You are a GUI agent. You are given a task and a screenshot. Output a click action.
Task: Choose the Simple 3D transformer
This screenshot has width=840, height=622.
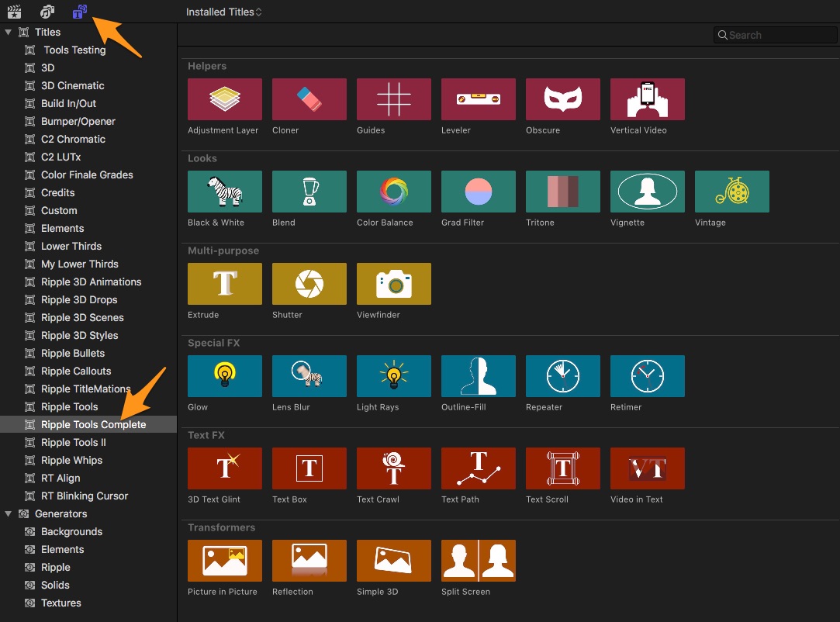[x=394, y=561]
